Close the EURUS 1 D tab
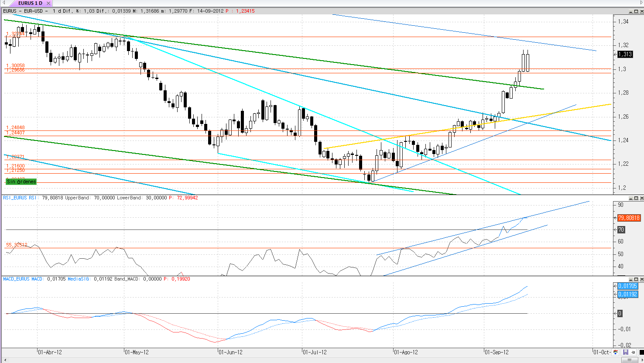Image resolution: width=644 pixels, height=363 pixels. pyautogui.click(x=48, y=3)
